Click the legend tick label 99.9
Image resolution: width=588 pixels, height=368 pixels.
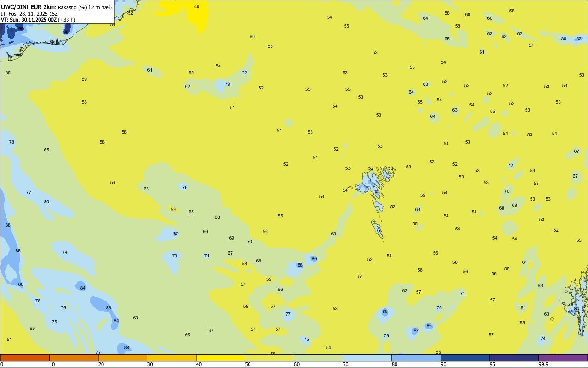(543, 364)
